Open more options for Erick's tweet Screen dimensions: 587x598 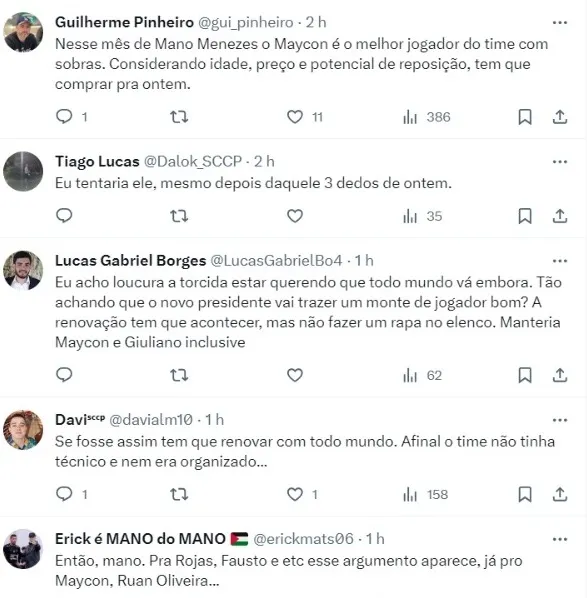pos(560,539)
